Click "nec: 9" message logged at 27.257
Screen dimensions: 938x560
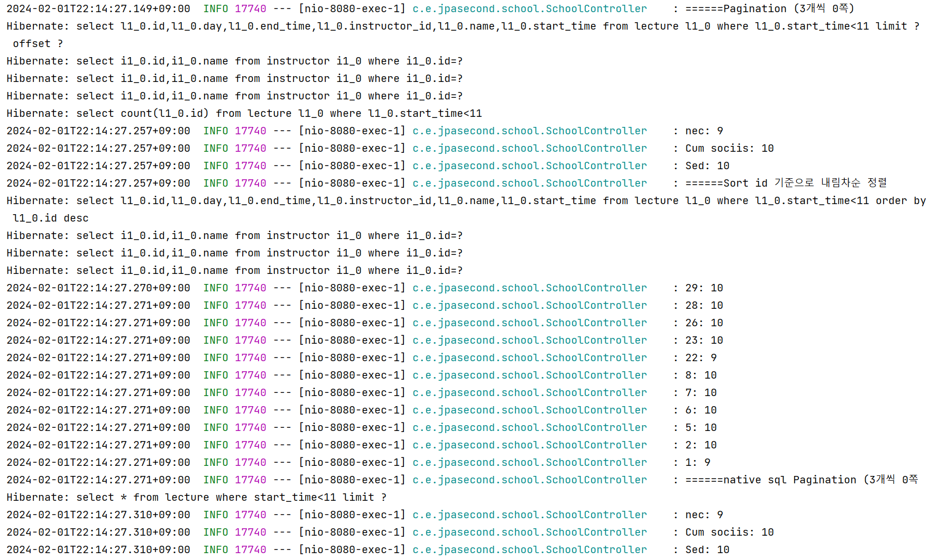click(704, 131)
